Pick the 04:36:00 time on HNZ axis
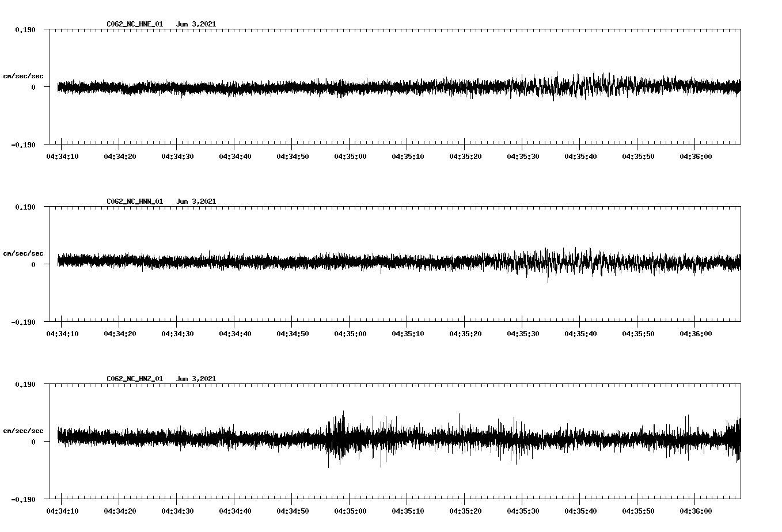 696,511
